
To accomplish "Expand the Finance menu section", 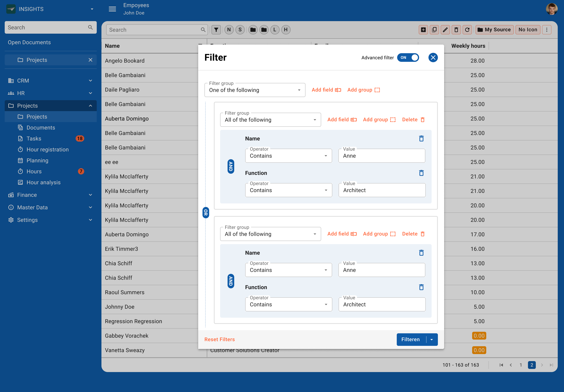I will pos(51,195).
